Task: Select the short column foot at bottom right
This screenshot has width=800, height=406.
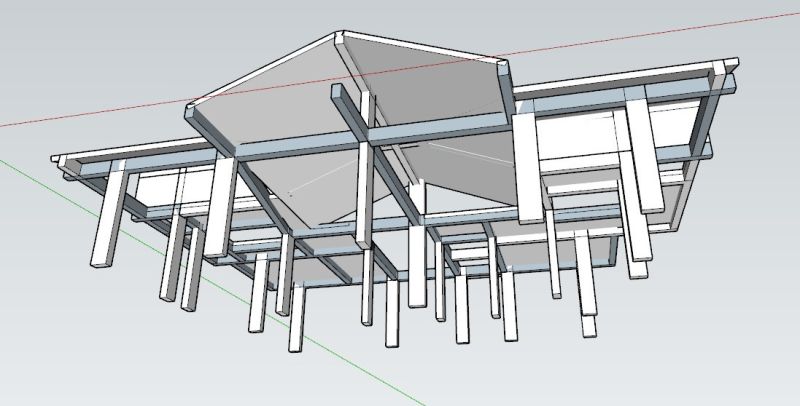Action: point(590,325)
